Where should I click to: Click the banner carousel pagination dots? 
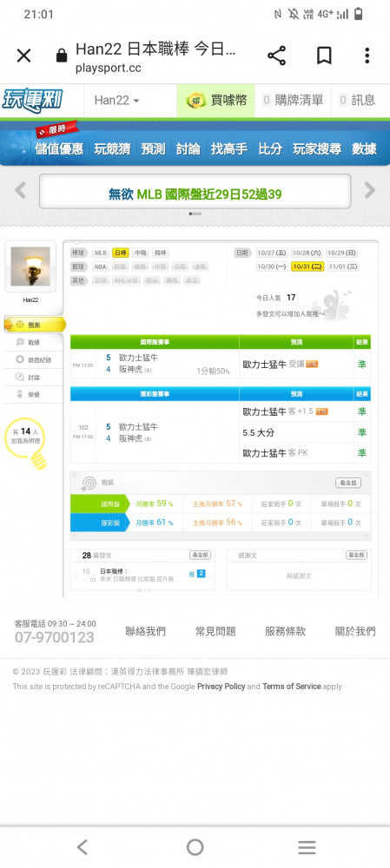[x=195, y=214]
